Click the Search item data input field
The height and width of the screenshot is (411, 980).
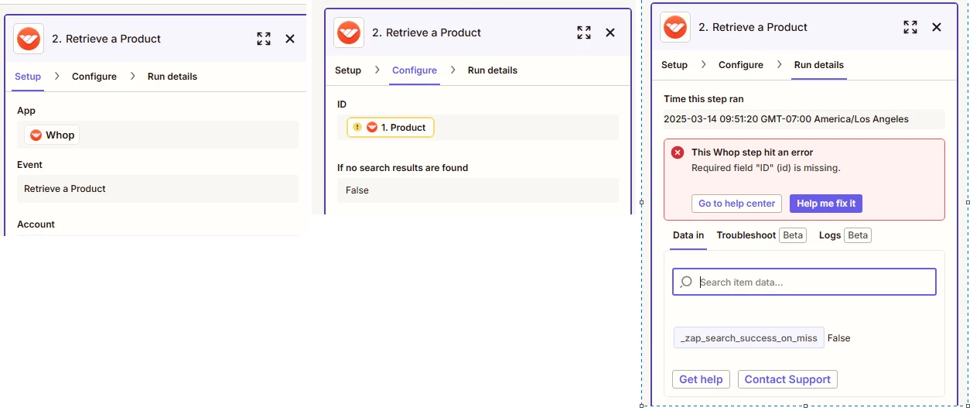[804, 282]
